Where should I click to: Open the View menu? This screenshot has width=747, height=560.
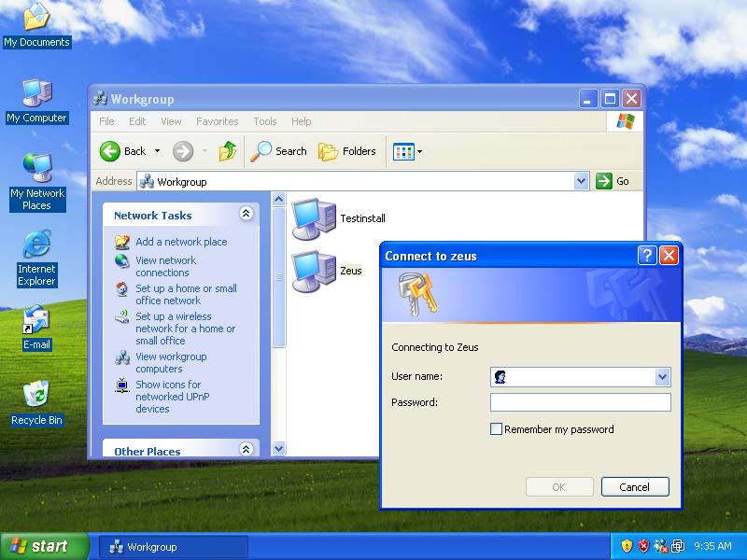pos(171,121)
